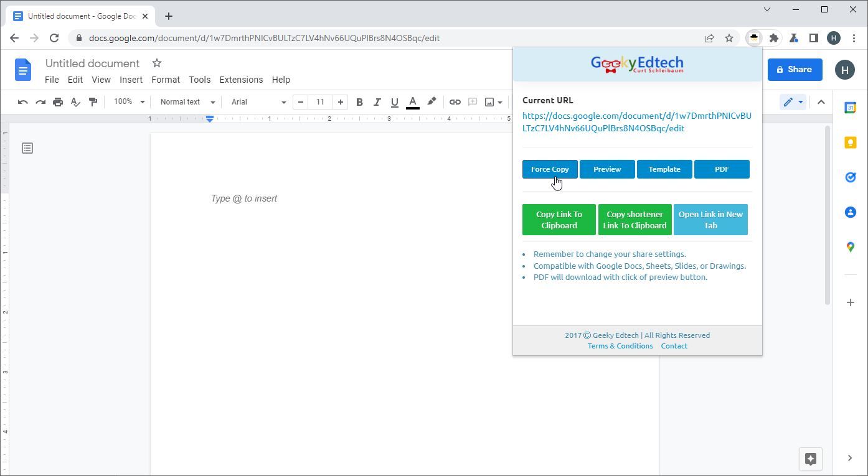This screenshot has height=476, width=868.
Task: Open Google Keep from side panel
Action: [x=851, y=142]
